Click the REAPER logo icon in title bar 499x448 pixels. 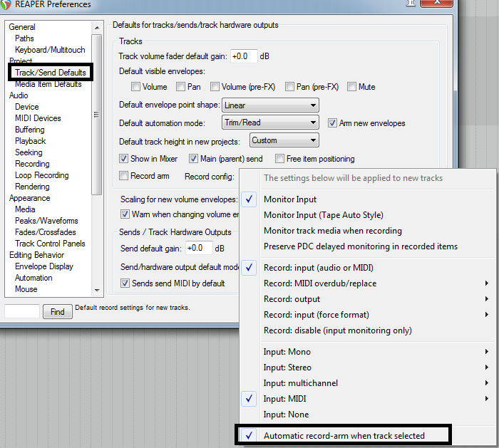click(x=6, y=4)
